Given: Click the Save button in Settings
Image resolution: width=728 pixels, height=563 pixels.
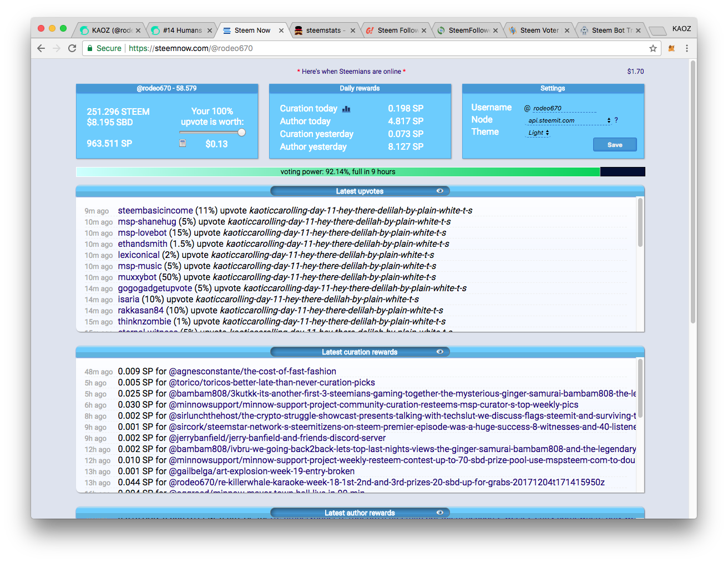Looking at the screenshot, I should (615, 145).
